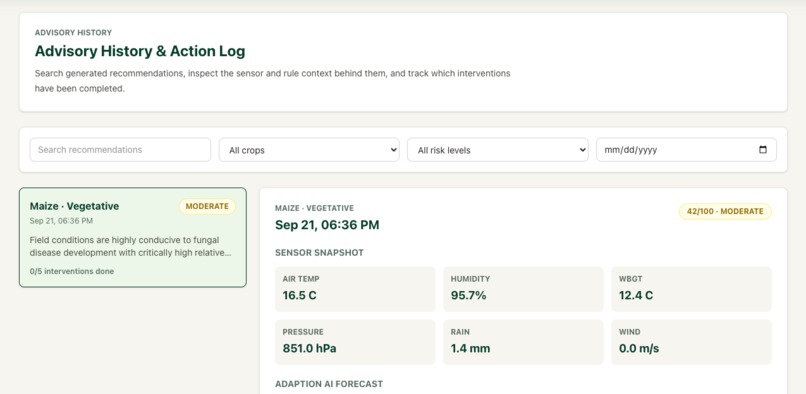Click the 42/100 · MODERATE score badge
The height and width of the screenshot is (394, 806).
[725, 211]
